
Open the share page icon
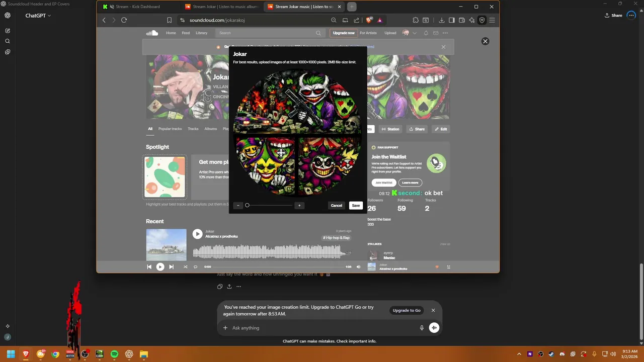pyautogui.click(x=357, y=20)
